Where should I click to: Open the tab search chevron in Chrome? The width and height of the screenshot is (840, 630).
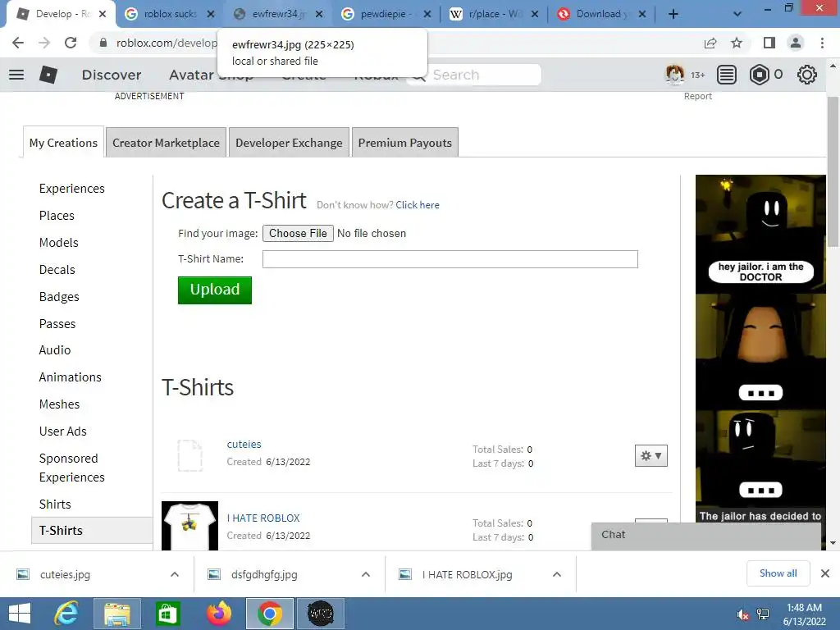737,14
